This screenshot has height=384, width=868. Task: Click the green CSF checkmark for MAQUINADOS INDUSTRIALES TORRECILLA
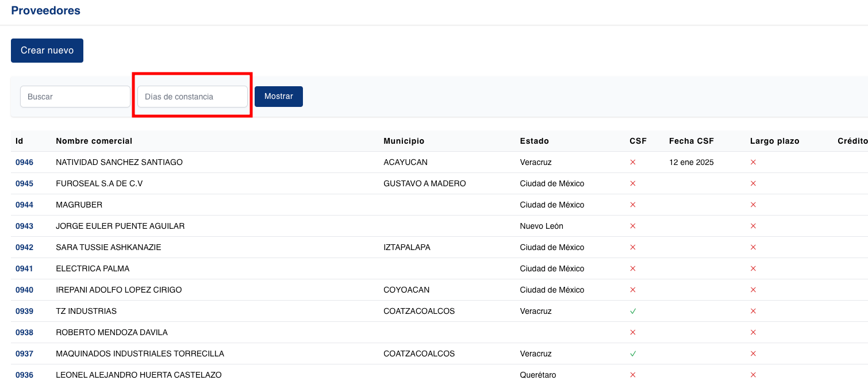pyautogui.click(x=632, y=354)
